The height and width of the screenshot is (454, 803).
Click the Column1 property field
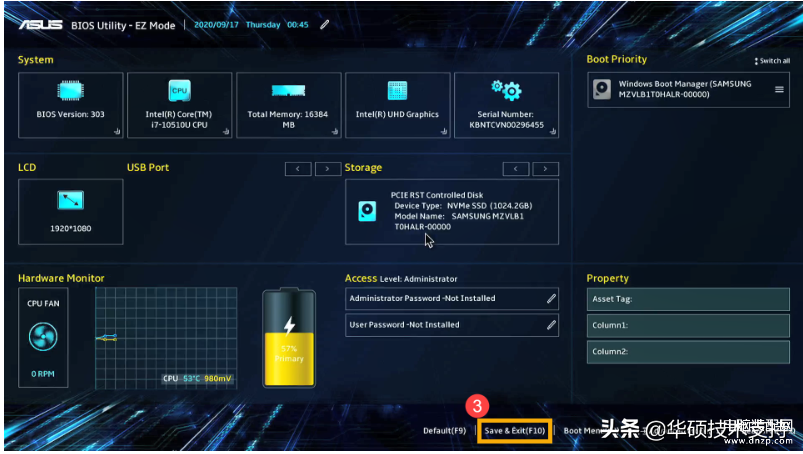click(x=688, y=326)
